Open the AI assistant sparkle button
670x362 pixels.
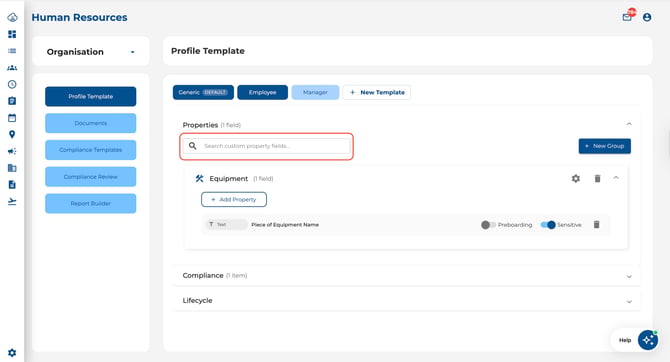click(x=648, y=340)
